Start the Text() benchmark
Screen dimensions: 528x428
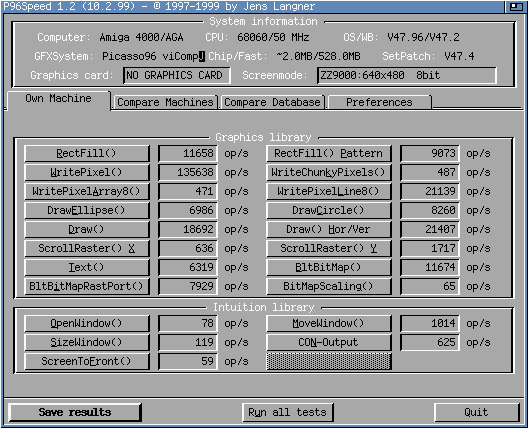coord(87,267)
